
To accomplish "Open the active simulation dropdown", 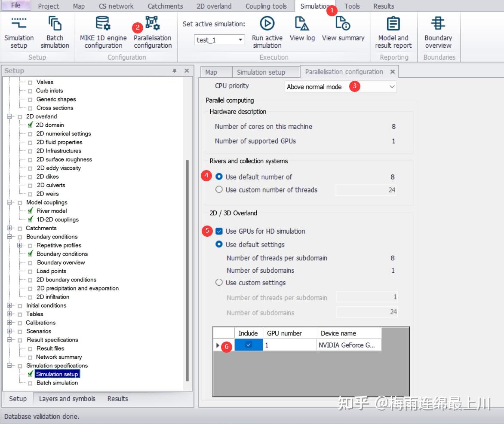I will 240,40.
